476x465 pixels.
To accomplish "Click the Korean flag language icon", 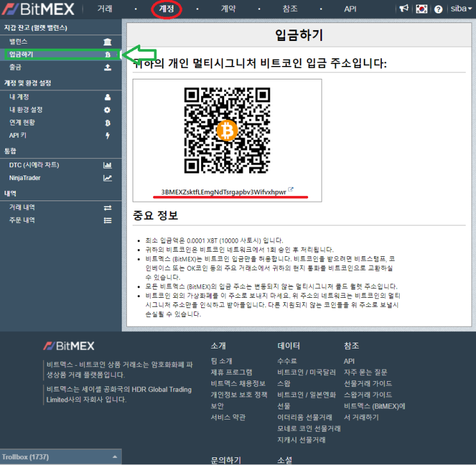I will [x=422, y=9].
